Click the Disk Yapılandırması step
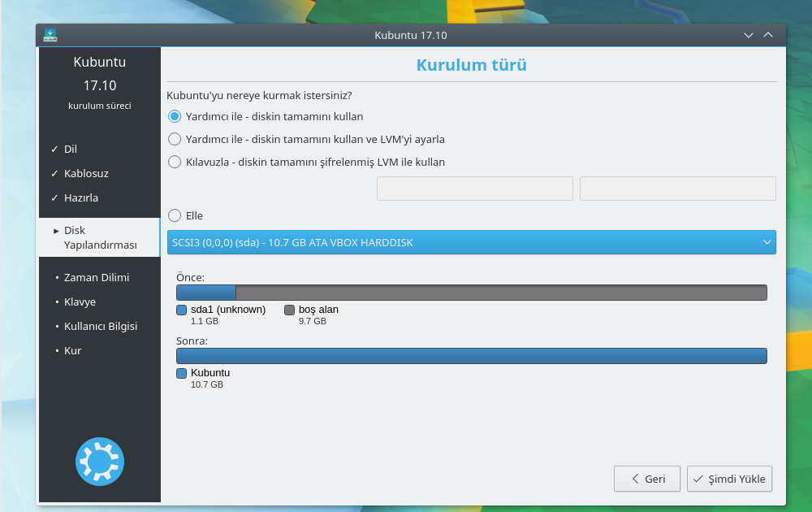Screen dimensions: 812x512 [x=99, y=237]
